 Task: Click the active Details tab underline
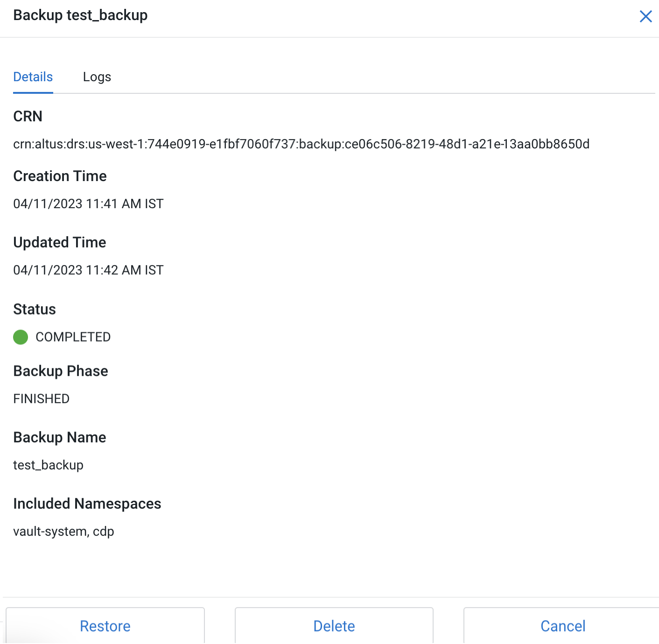pyautogui.click(x=33, y=94)
